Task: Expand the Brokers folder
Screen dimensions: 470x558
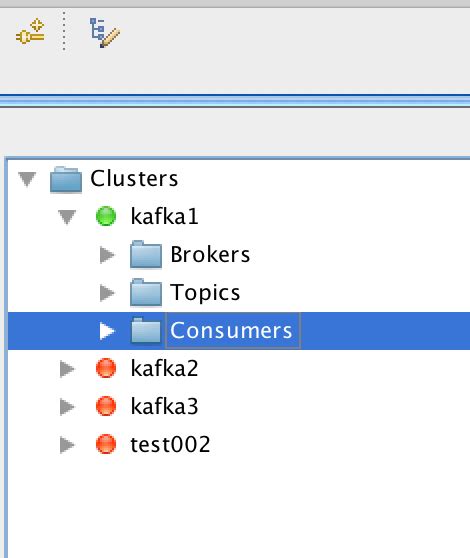Action: pos(107,255)
